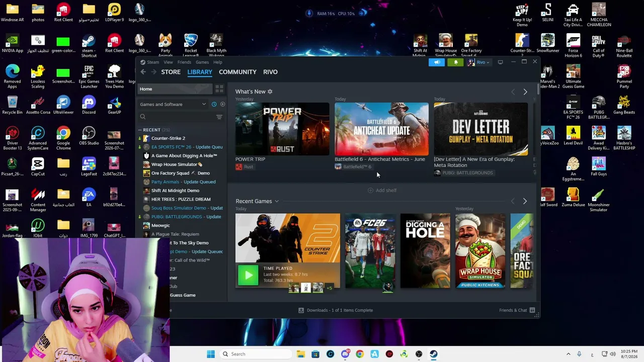Click the library search field
This screenshot has height=362, width=644.
pyautogui.click(x=176, y=117)
